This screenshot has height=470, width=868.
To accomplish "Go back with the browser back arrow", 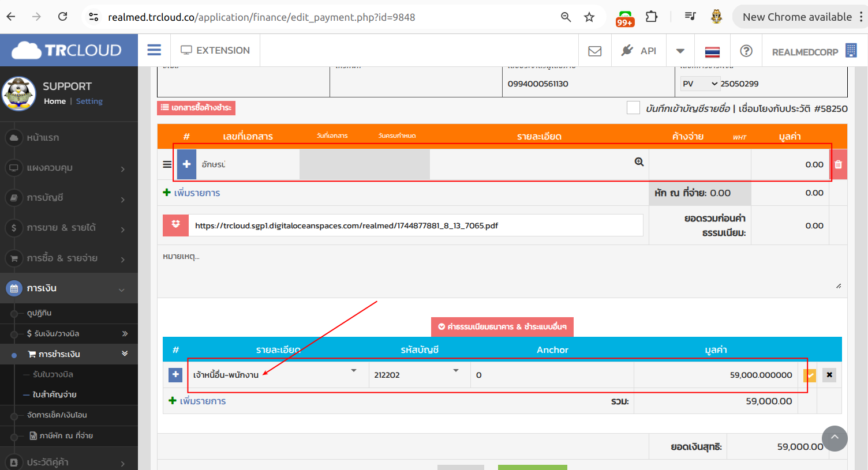I will (11, 17).
